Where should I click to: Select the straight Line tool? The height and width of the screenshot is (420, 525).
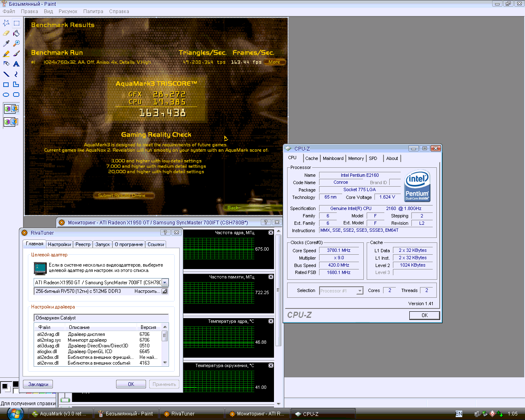pyautogui.click(x=6, y=74)
